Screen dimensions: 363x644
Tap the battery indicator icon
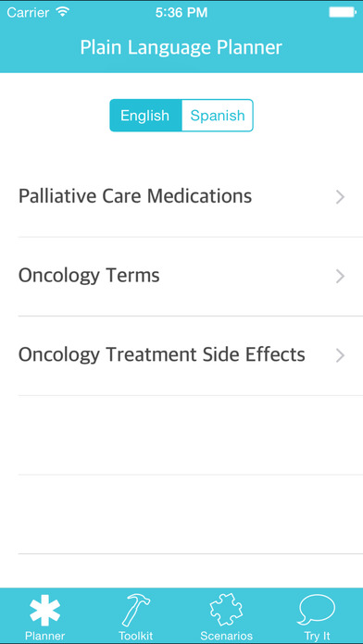343,12
